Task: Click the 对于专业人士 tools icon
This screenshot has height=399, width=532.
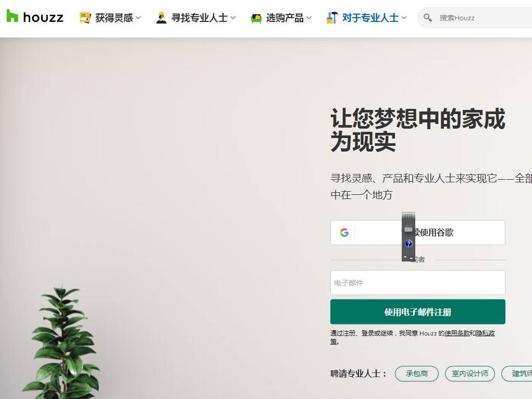Action: click(332, 18)
